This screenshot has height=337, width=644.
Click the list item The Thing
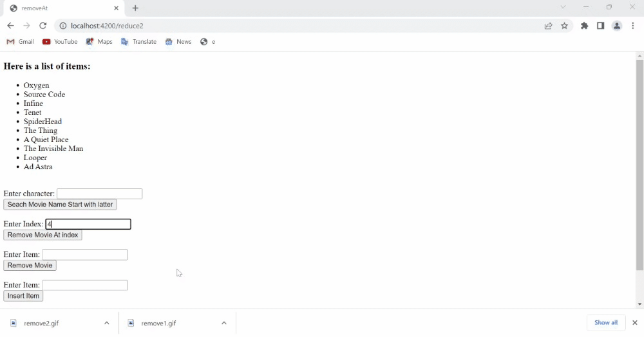point(40,131)
